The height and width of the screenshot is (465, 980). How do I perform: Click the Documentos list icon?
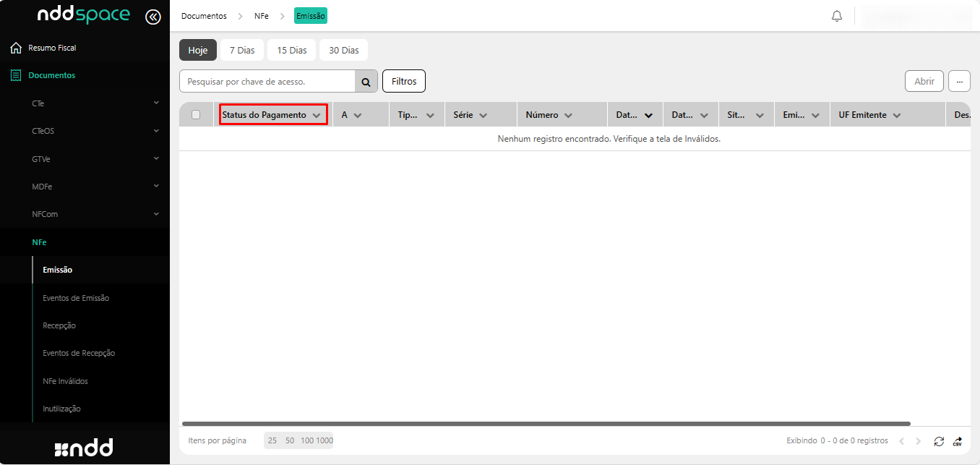tap(15, 75)
